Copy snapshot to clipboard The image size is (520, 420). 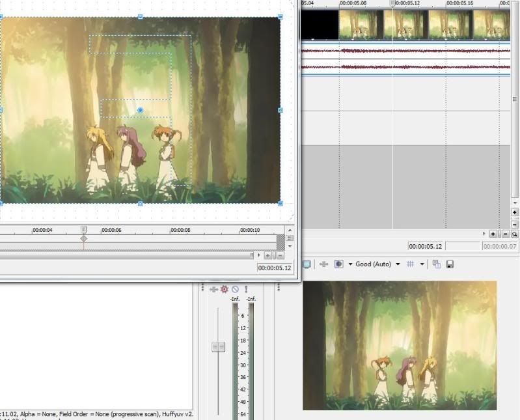tap(437, 264)
